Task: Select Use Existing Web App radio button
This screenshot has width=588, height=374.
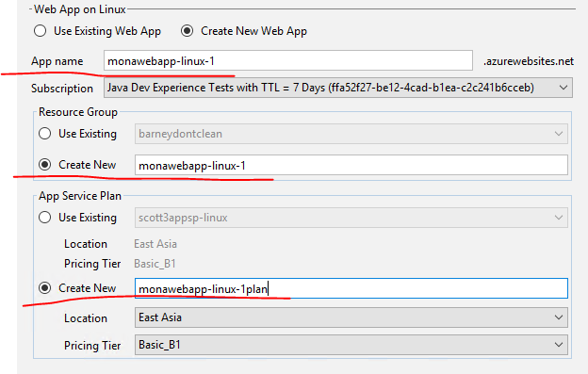Action: pos(41,31)
